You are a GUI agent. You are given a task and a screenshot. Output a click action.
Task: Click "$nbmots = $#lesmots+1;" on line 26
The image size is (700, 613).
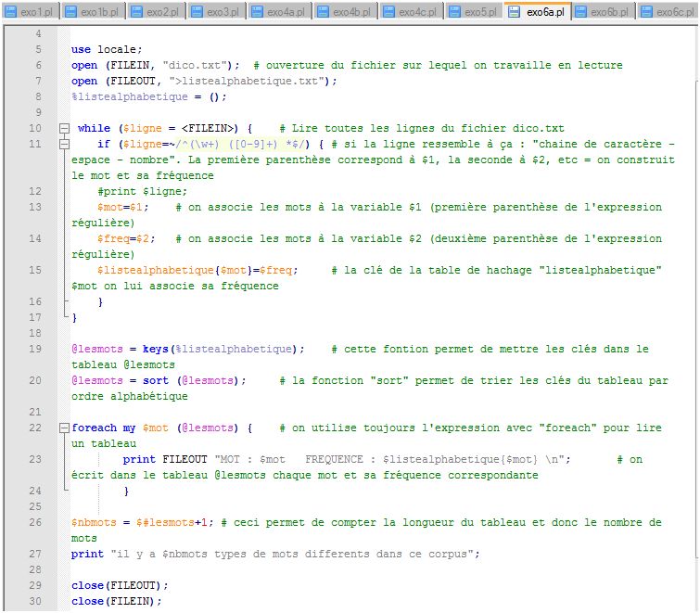[x=143, y=523]
